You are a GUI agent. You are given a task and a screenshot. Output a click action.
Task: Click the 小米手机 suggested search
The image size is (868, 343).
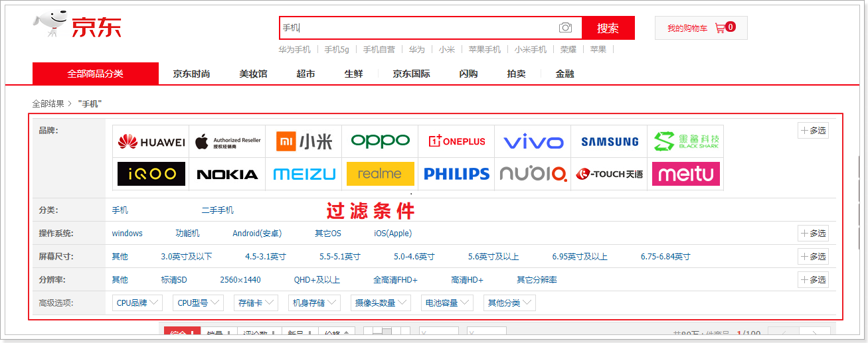(531, 49)
